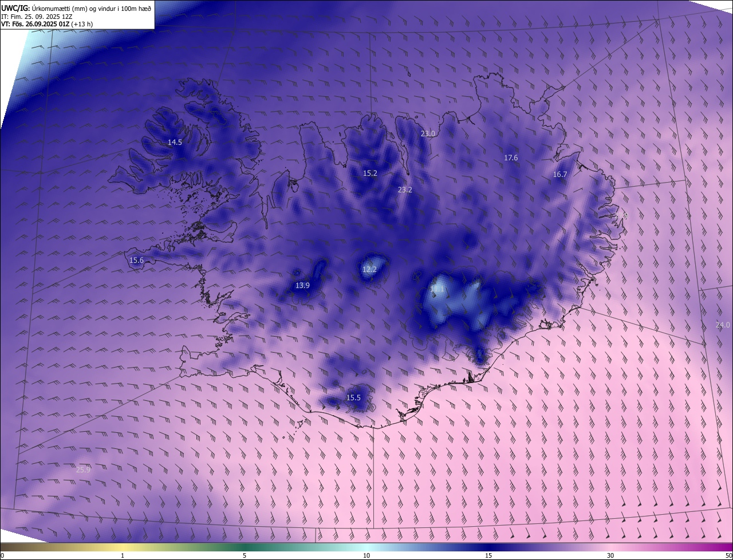Click the 12.2 value label
This screenshot has width=733, height=560.
click(x=369, y=269)
